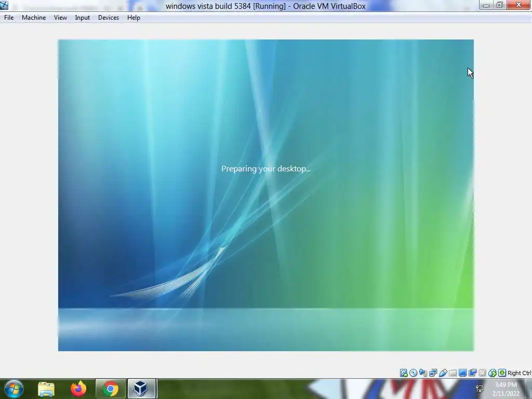532x399 pixels.
Task: Open the Input menu
Action: [83, 18]
